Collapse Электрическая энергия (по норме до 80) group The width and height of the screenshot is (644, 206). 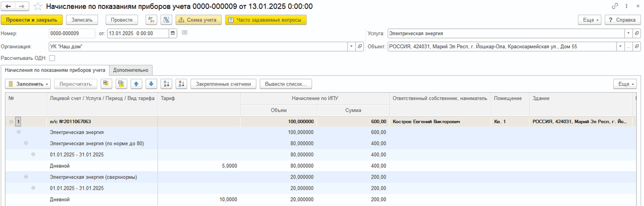[26, 143]
